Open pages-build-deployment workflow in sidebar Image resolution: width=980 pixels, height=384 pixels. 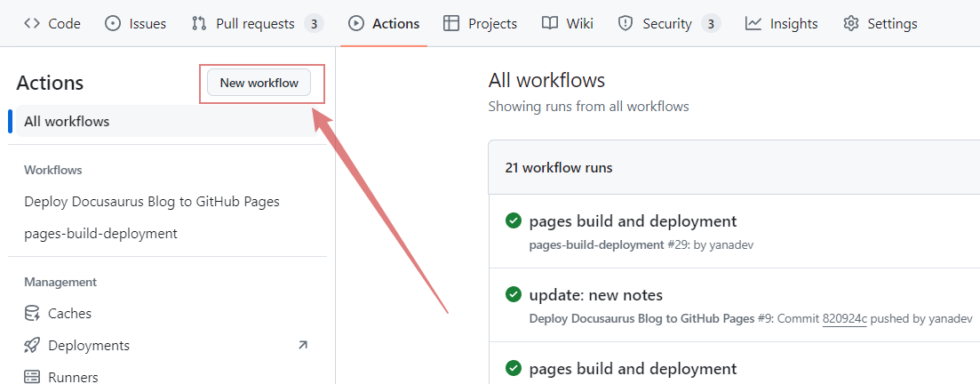100,233
